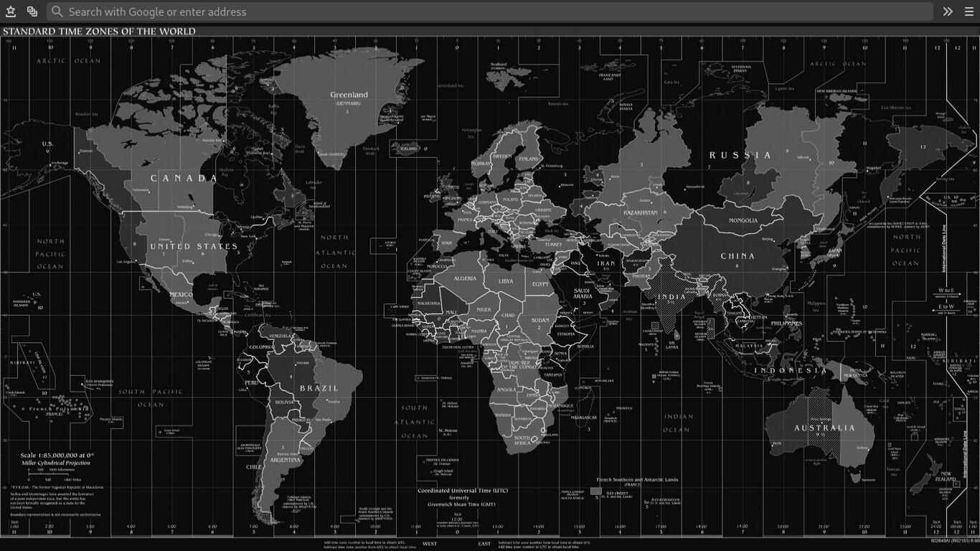Click the 'PHILIPPINES' label
This screenshot has width=980, height=551.
pyautogui.click(x=786, y=324)
